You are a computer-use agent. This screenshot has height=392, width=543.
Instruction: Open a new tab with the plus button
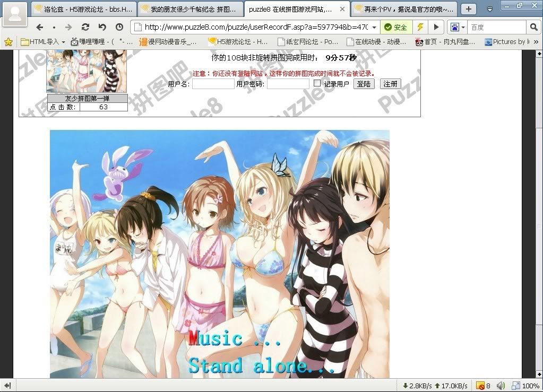469,9
